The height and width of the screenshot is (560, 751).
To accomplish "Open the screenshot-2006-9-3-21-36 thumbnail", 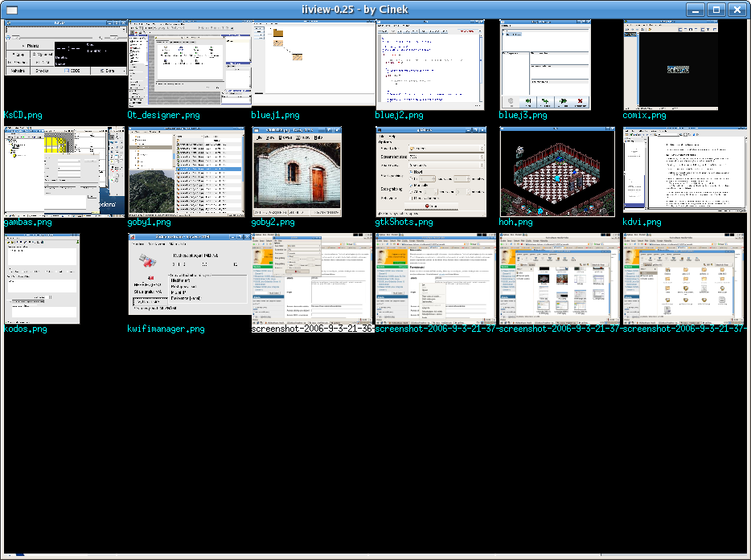I will coord(313,279).
